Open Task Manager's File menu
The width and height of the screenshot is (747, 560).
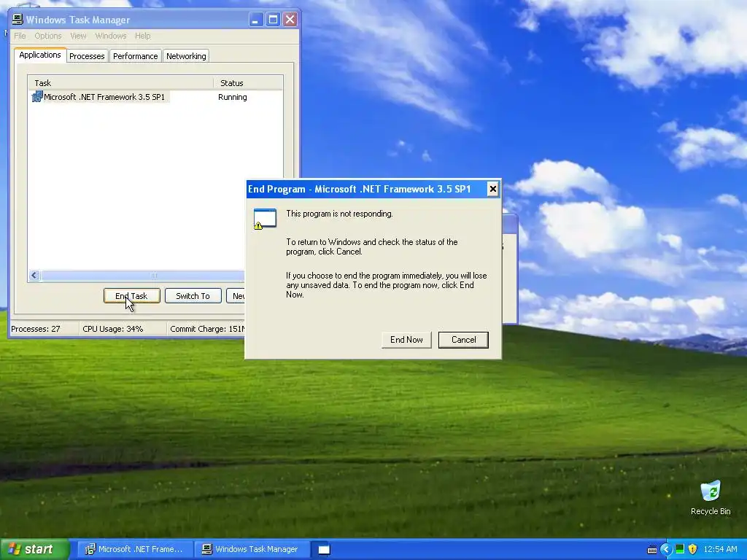click(20, 36)
